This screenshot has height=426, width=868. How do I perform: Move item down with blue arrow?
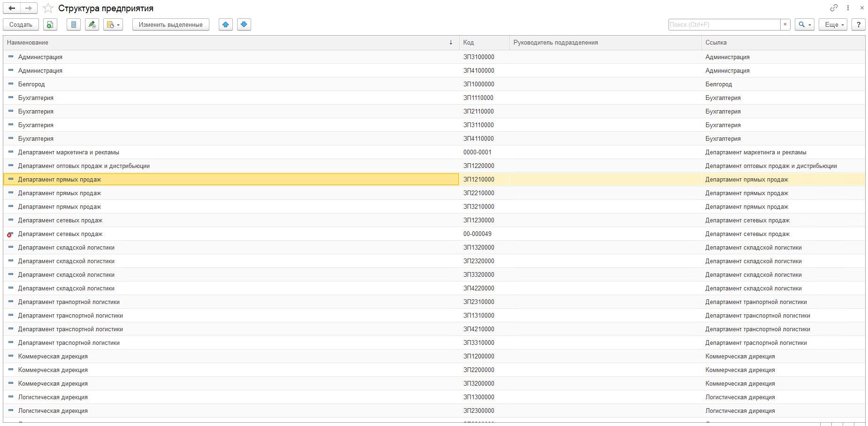244,25
